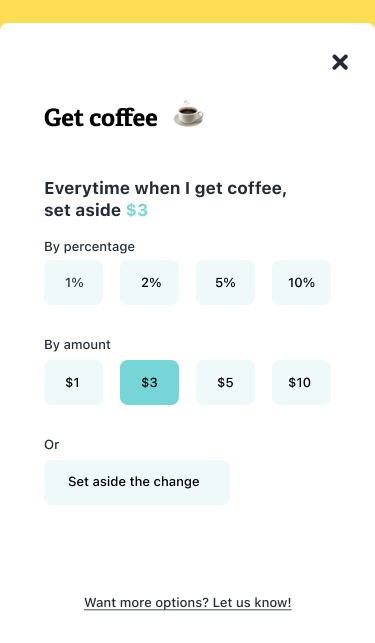
Task: Click the By amount label
Action: (x=78, y=344)
